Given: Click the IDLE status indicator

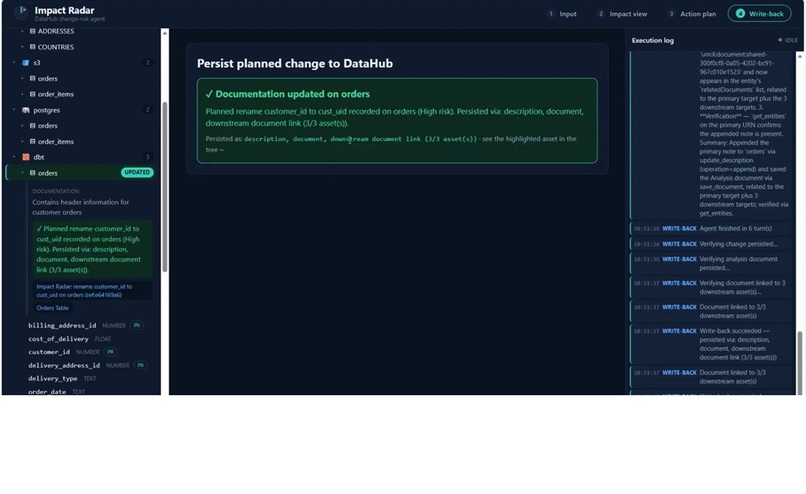Looking at the screenshot, I should (787, 40).
